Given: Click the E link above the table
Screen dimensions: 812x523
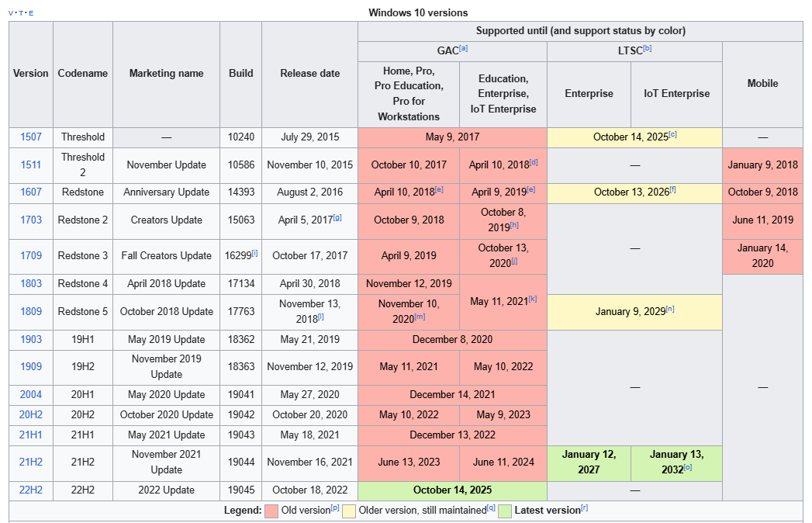Looking at the screenshot, I should pos(31,13).
